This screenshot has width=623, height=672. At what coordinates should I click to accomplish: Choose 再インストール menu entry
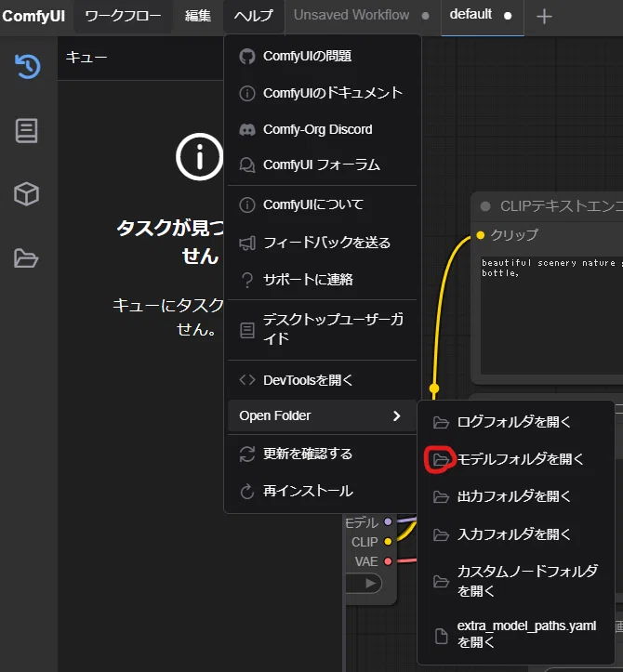323,491
